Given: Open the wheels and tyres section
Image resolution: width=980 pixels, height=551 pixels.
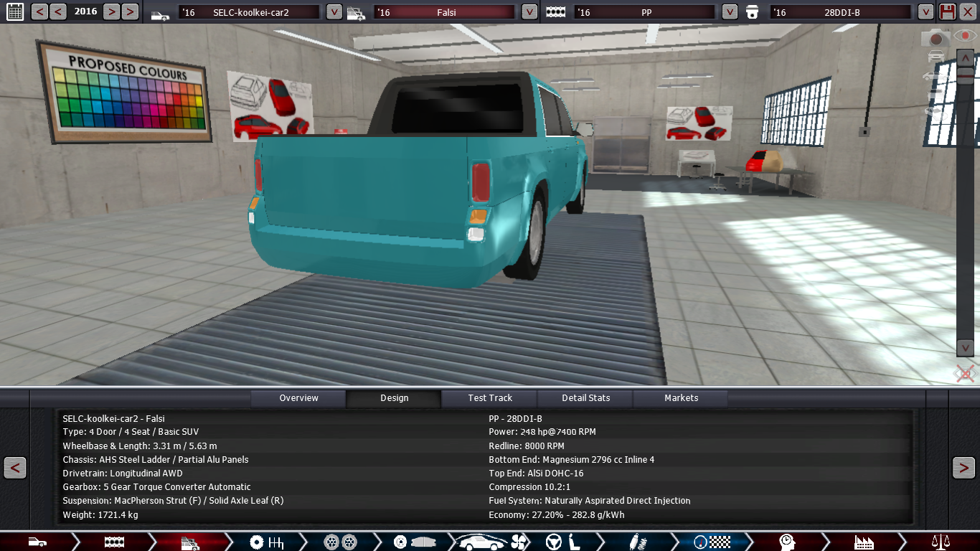Looking at the screenshot, I should click(x=340, y=542).
